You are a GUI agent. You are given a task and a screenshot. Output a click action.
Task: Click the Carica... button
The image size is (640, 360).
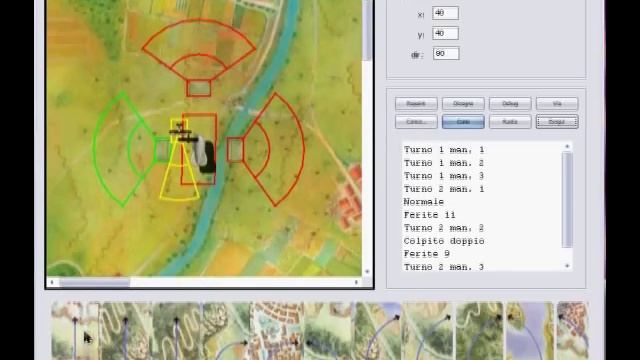[416, 122]
